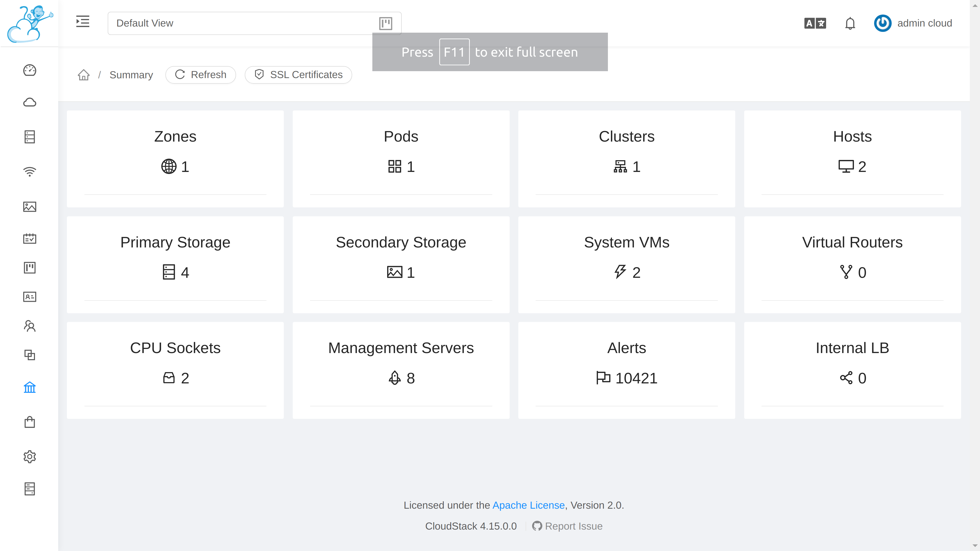Click the Refresh button

click(201, 74)
